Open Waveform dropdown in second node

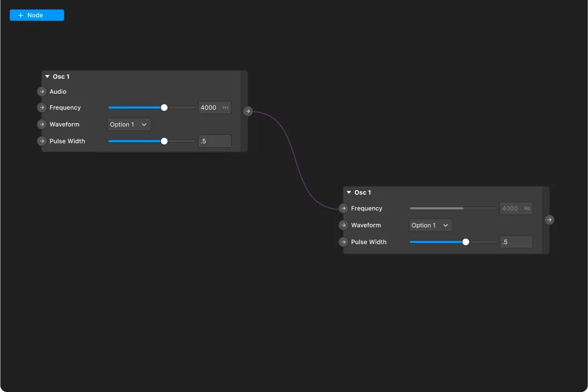click(431, 225)
